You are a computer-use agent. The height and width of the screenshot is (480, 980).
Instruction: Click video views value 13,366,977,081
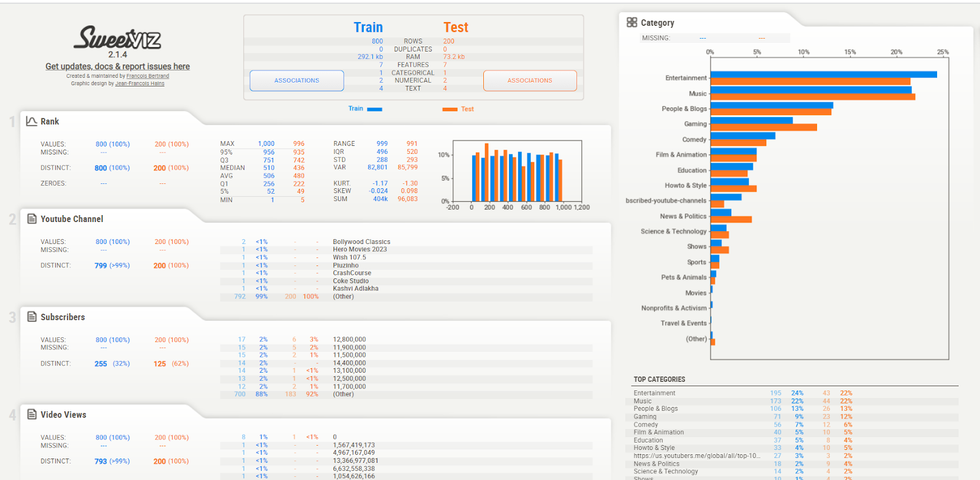pyautogui.click(x=355, y=460)
